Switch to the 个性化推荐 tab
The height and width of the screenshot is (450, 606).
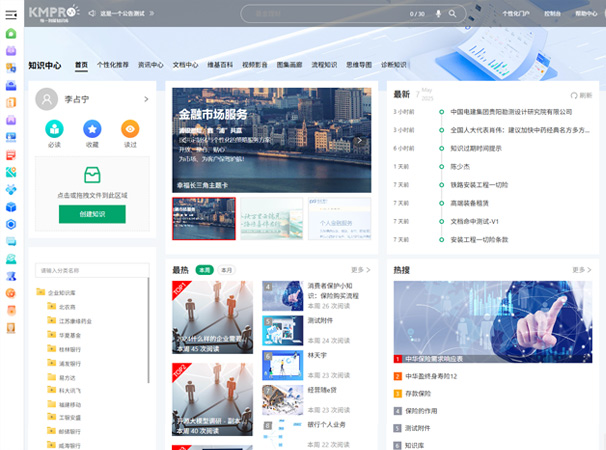pyautogui.click(x=113, y=64)
